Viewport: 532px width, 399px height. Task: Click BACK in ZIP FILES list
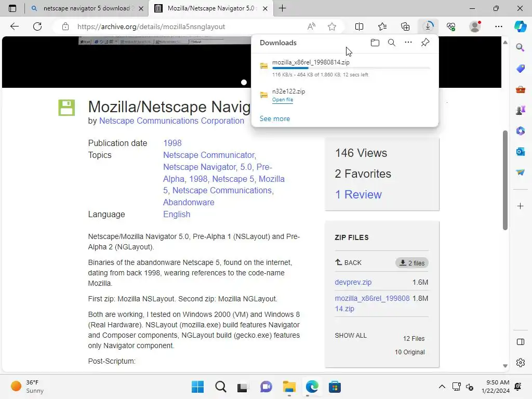349,262
